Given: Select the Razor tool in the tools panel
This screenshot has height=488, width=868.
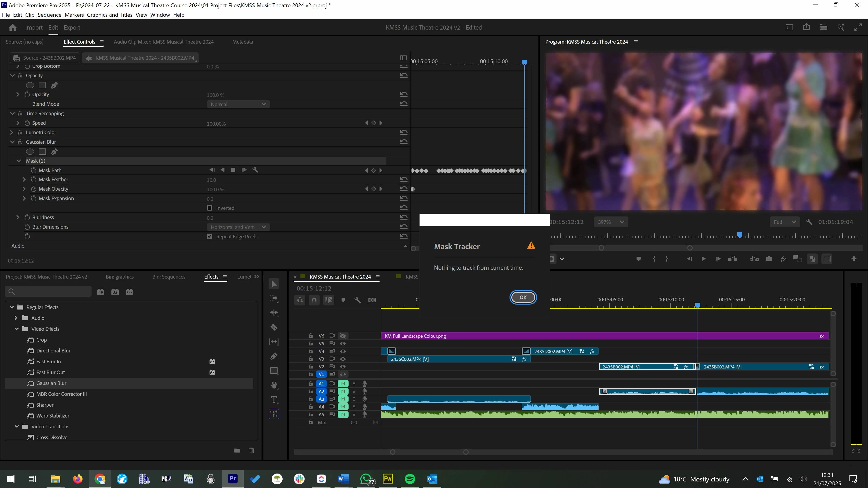Looking at the screenshot, I should [x=274, y=327].
